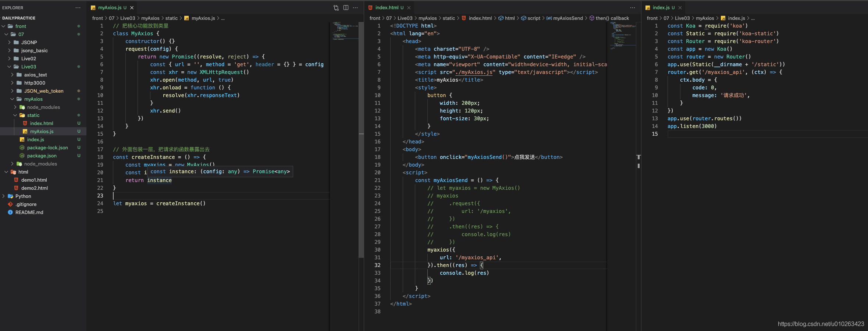This screenshot has height=331, width=868.
Task: Close the myAxios.js tab
Action: [132, 8]
